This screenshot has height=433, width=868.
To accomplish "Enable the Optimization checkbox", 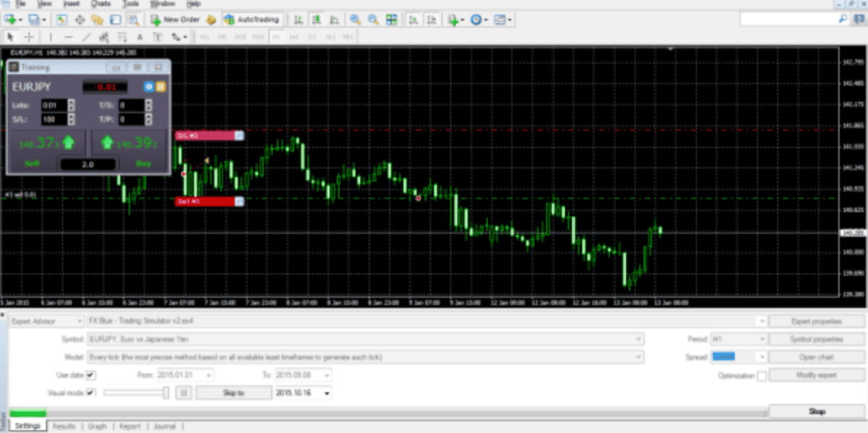I will pos(761,376).
